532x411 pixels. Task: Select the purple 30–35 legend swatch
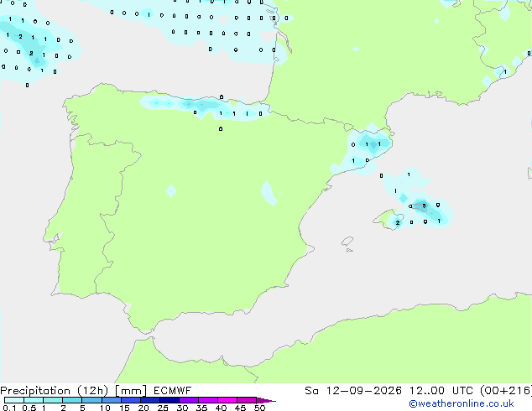tap(188, 400)
